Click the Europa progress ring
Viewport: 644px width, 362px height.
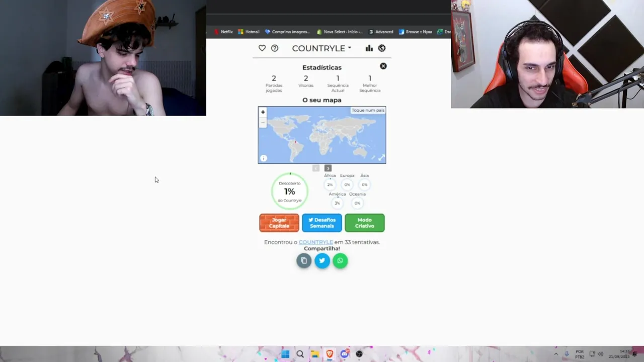(347, 185)
